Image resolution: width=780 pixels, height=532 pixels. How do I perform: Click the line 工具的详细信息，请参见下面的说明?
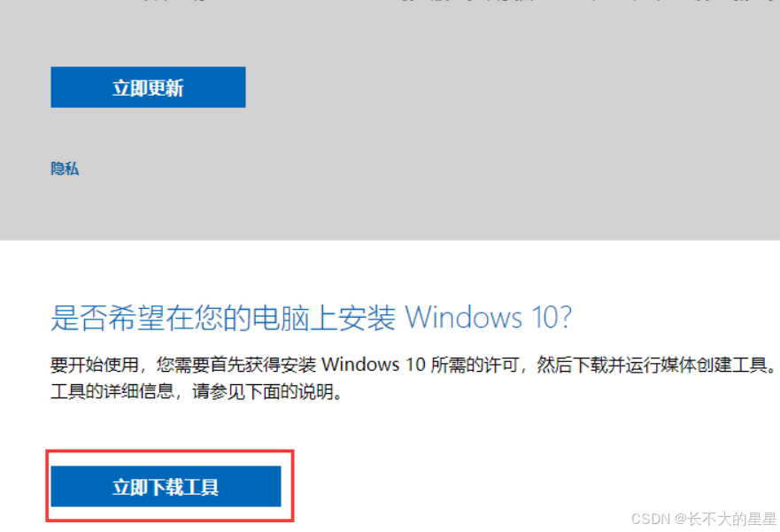197,391
